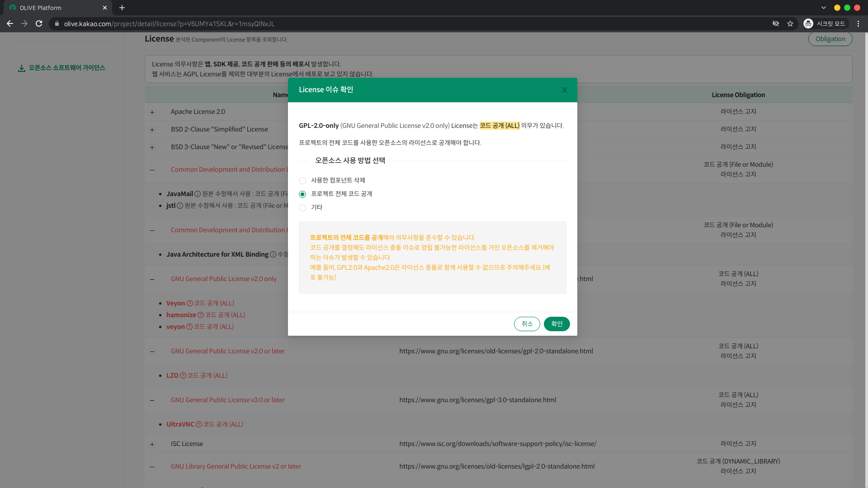
Task: Expand the Apache License 2.0 row
Action: (x=152, y=112)
